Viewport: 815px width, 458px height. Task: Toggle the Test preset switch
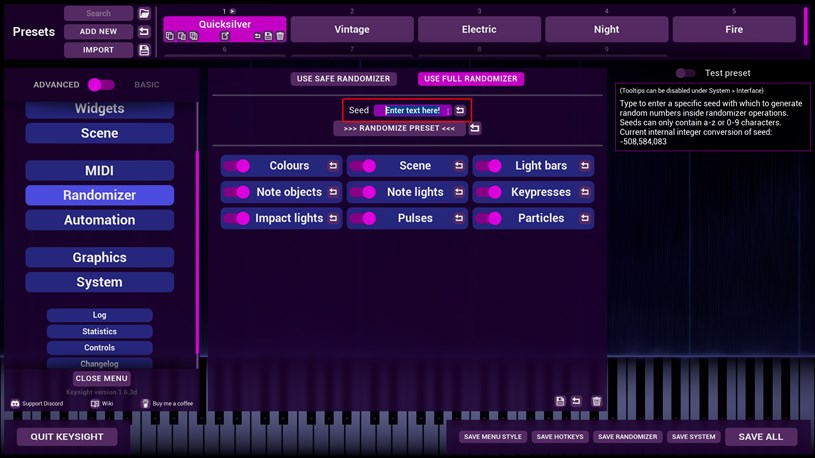coord(685,73)
